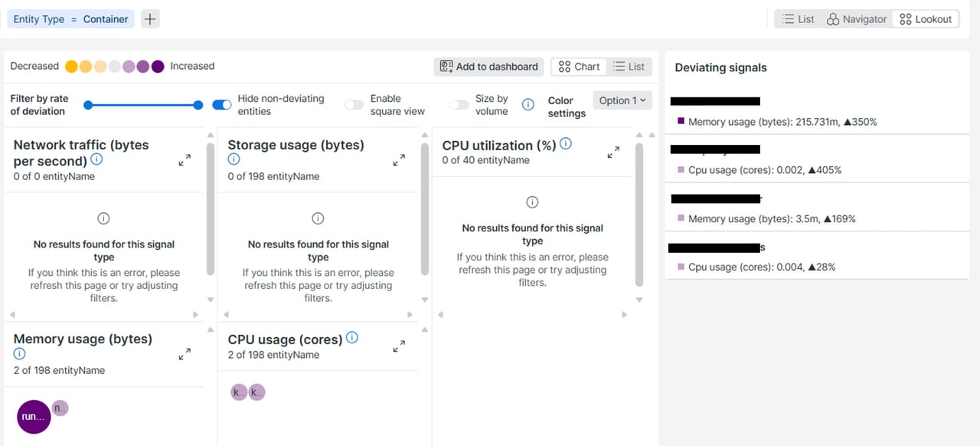Enable square view toggle
Viewport: 980px width, 446px height.
[x=354, y=105]
